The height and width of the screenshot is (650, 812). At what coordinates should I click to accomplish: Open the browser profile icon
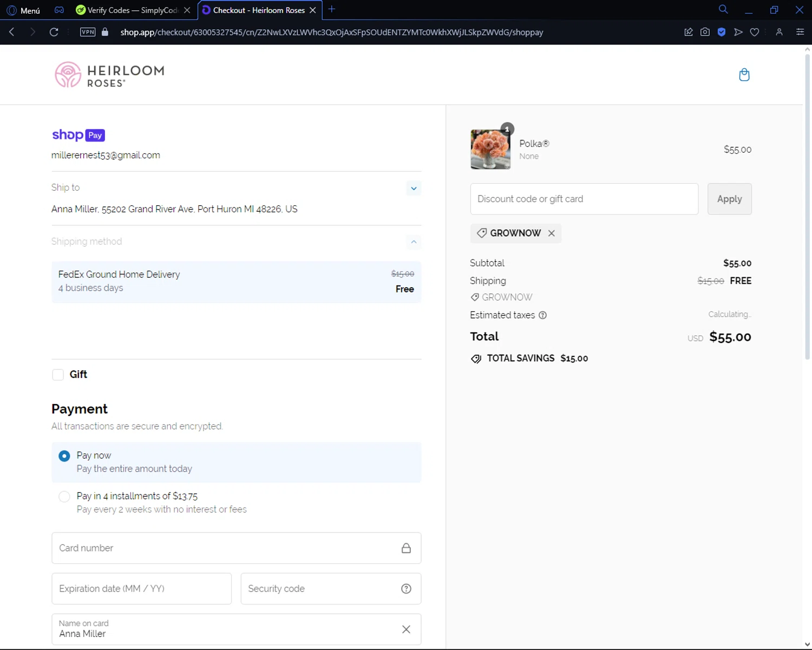[779, 32]
